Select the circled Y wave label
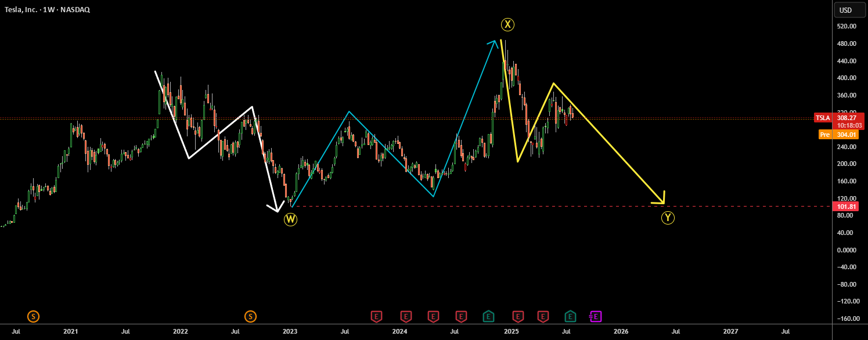 tap(668, 218)
